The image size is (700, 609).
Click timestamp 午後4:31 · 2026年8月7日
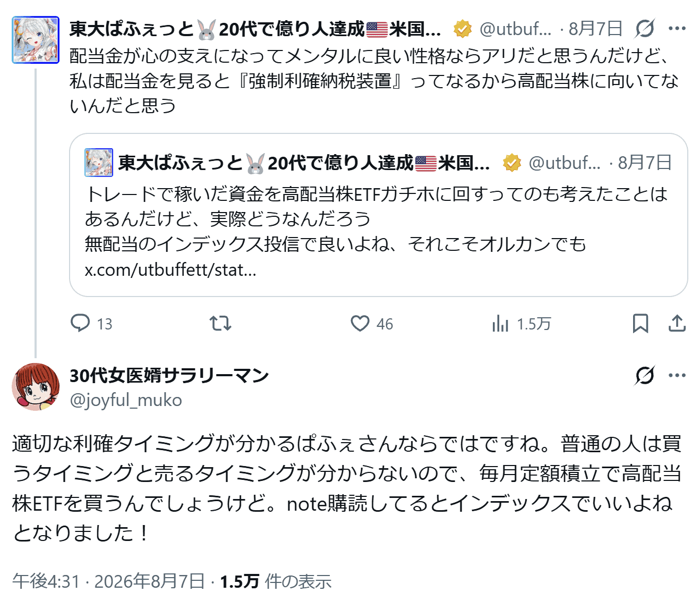(108, 581)
